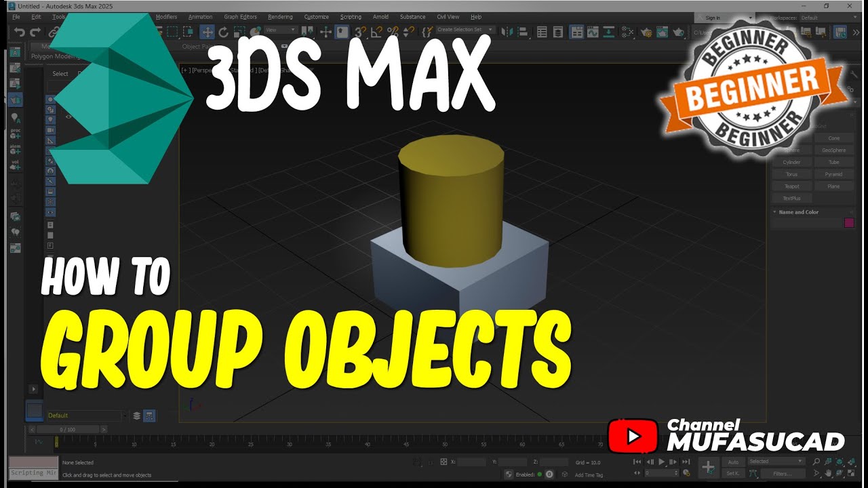This screenshot has width=868, height=488.
Task: Click the magenta object color swatch
Action: pos(849,223)
